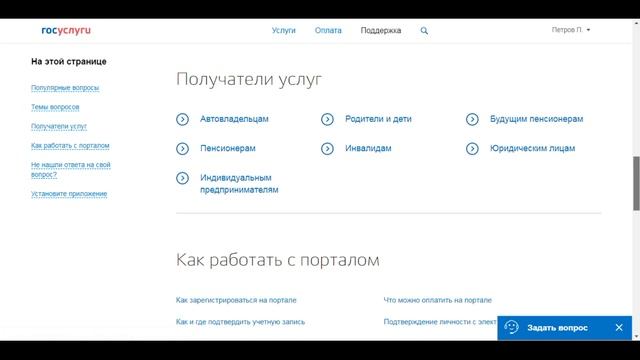Click the scrollbar up arrow

[x=636, y=22]
